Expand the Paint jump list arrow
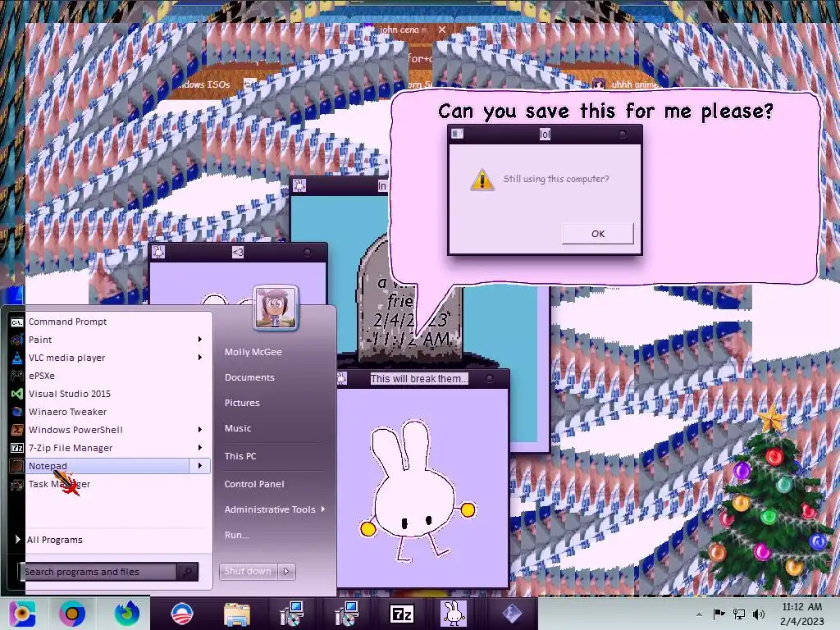This screenshot has height=630, width=840. tap(200, 340)
